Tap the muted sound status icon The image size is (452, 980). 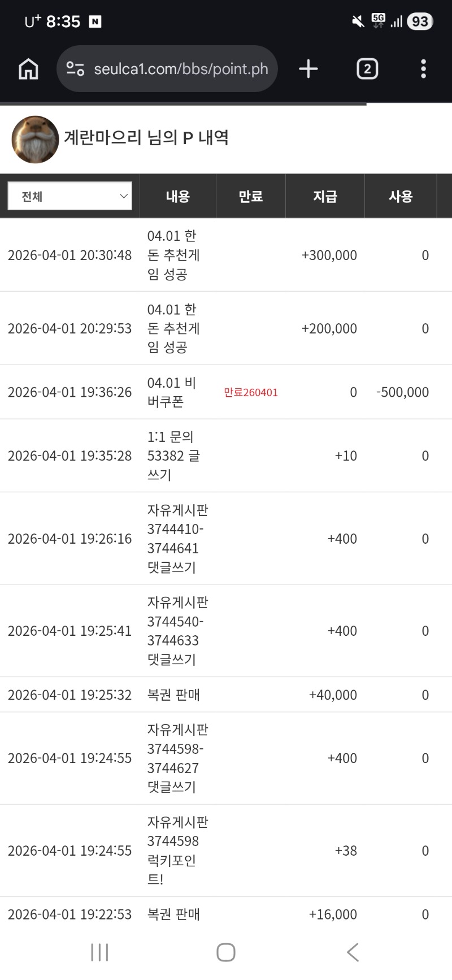pyautogui.click(x=358, y=21)
